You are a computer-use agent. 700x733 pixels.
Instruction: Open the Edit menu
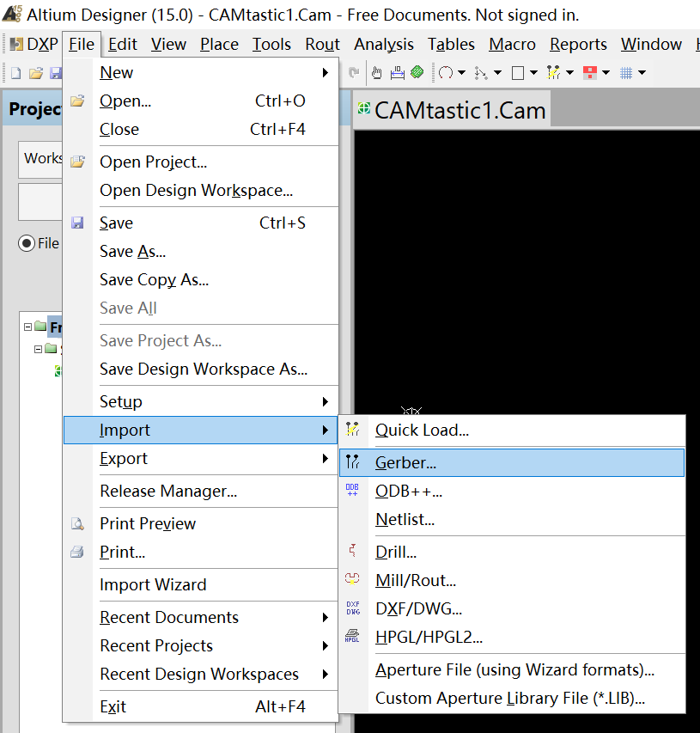(123, 45)
